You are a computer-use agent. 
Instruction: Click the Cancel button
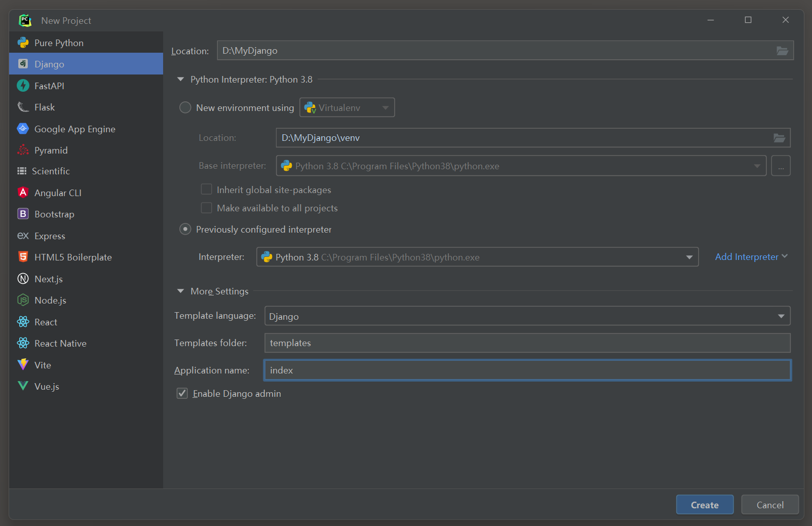pyautogui.click(x=770, y=505)
